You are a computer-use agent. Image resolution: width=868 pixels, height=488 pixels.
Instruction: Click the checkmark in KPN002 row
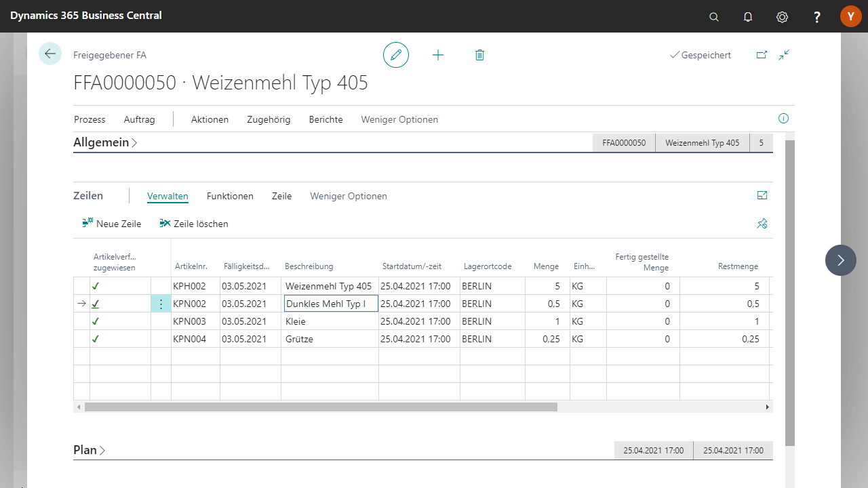click(x=96, y=304)
